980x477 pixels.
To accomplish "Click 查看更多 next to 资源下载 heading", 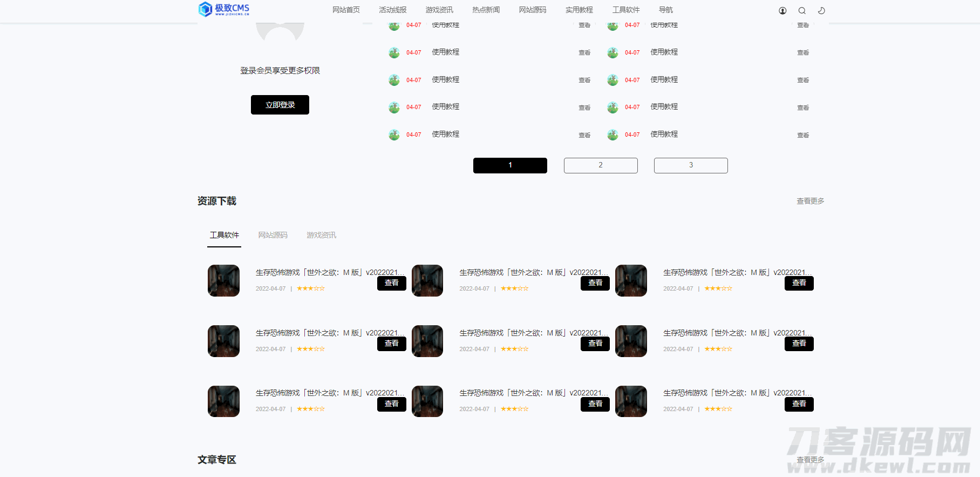I will pyautogui.click(x=810, y=201).
